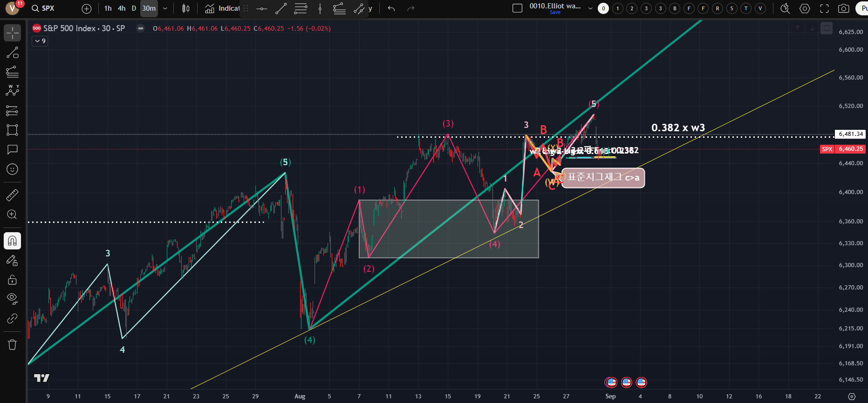Viewport: 868px width, 403px height.
Task: Hide all drawings using eye icon
Action: pos(13,298)
